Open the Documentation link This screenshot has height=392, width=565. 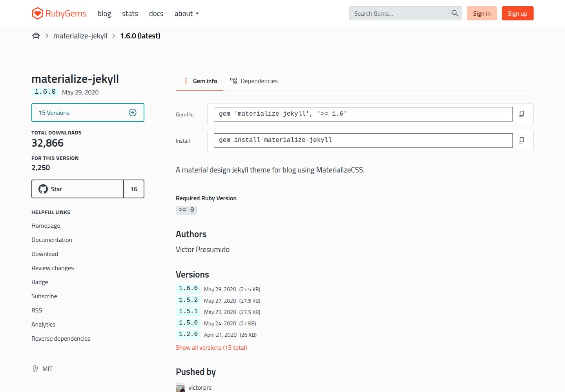click(52, 240)
